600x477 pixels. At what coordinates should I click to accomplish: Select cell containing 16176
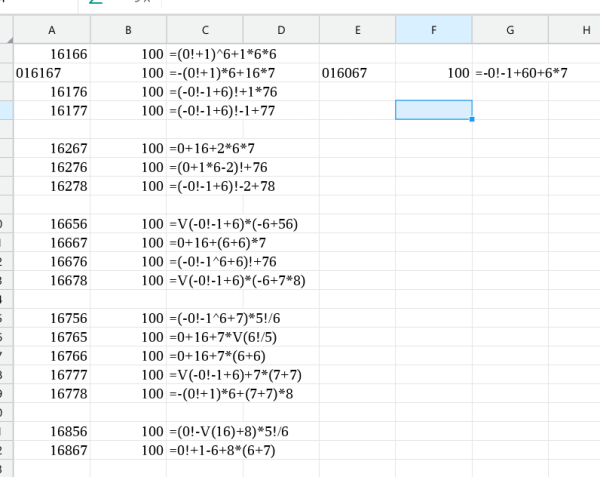(52, 92)
